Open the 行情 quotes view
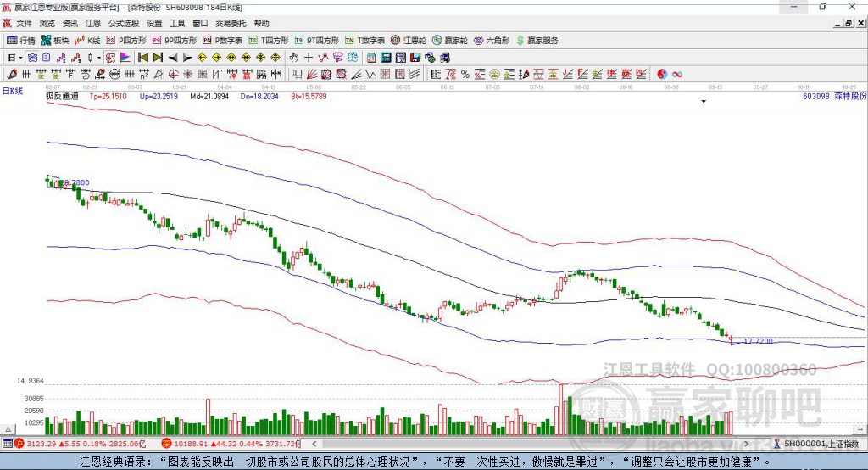 point(21,41)
